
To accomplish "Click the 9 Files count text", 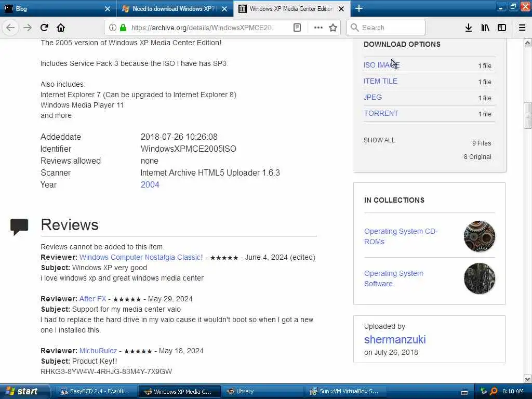I will coord(482,143).
